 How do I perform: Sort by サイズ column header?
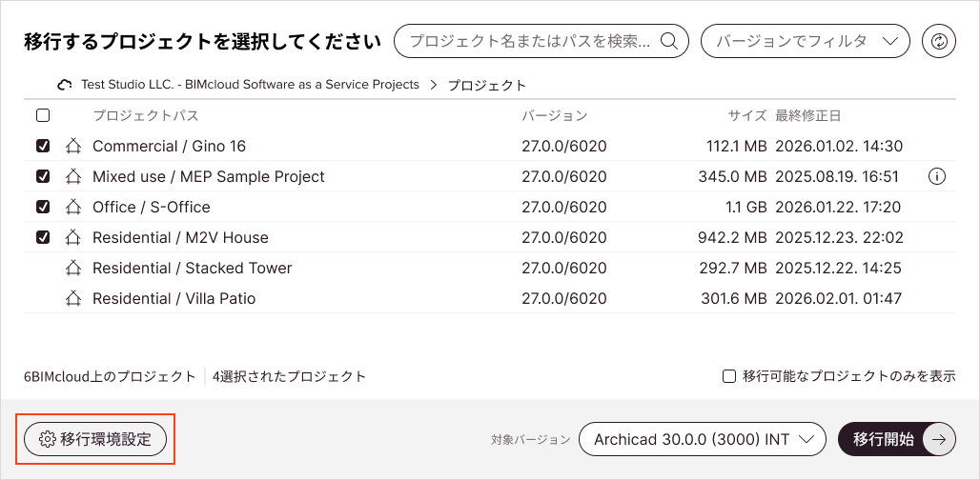tap(746, 115)
